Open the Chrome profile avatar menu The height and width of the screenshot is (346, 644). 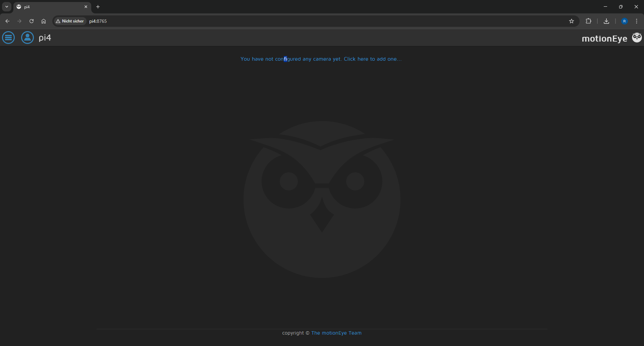624,21
